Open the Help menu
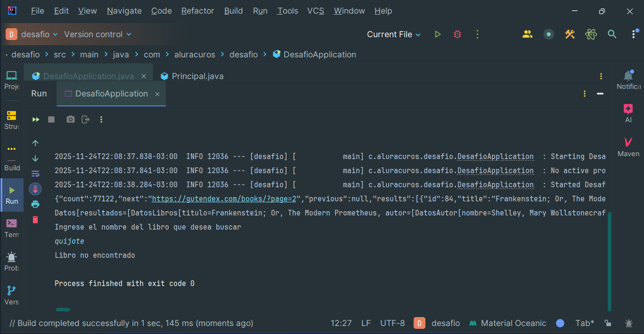Image resolution: width=644 pixels, height=334 pixels. [383, 11]
